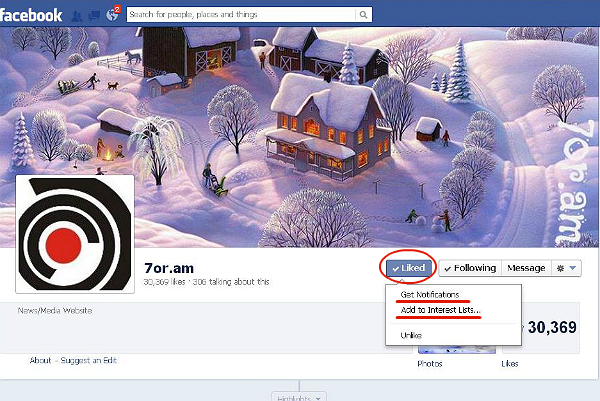Toggle the Following button

pos(470,268)
